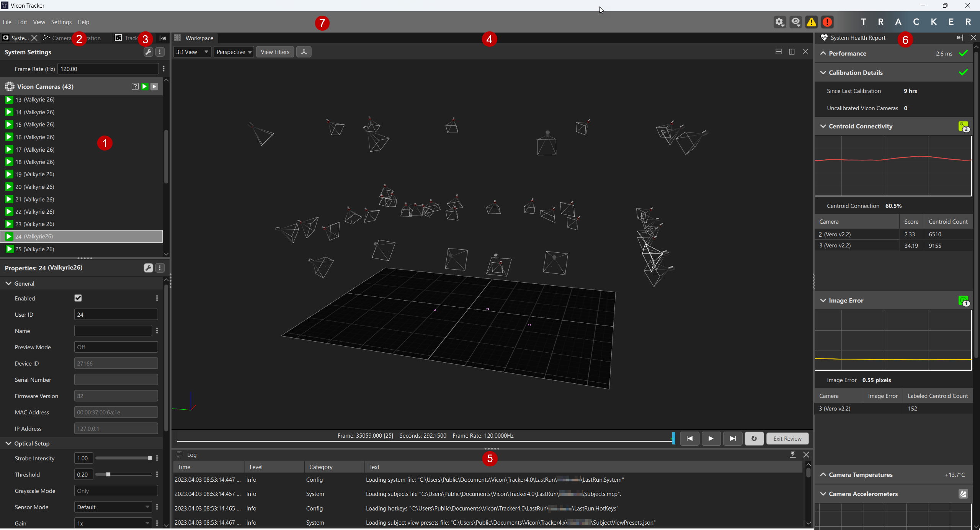Toggle the green status icon for camera 22
The height and width of the screenshot is (530, 980).
(x=9, y=212)
